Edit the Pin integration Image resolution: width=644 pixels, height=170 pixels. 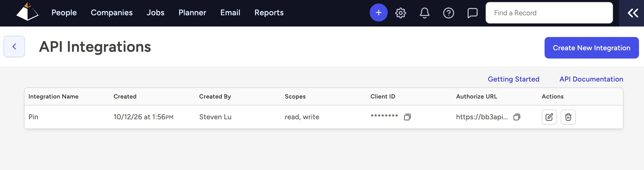549,117
